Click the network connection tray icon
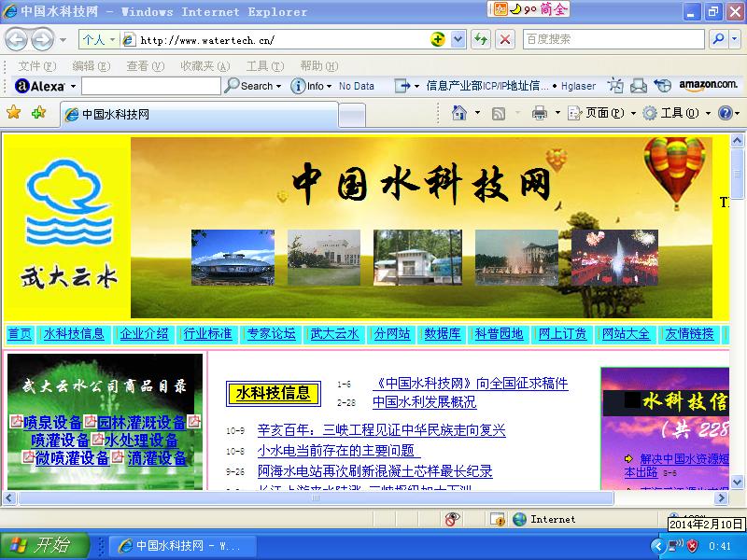 675,546
